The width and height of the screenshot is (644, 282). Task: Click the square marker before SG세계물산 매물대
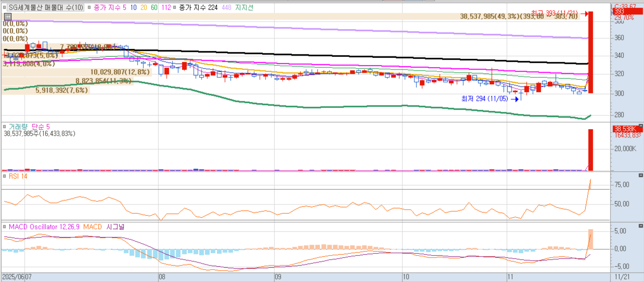tap(5, 7)
